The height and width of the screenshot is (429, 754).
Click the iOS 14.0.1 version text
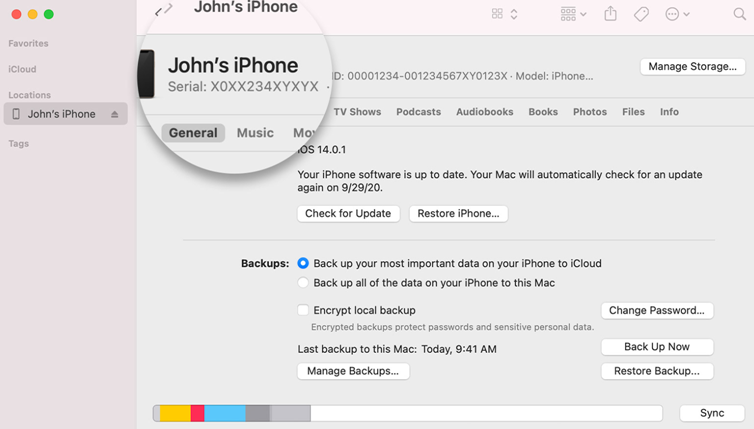click(322, 150)
